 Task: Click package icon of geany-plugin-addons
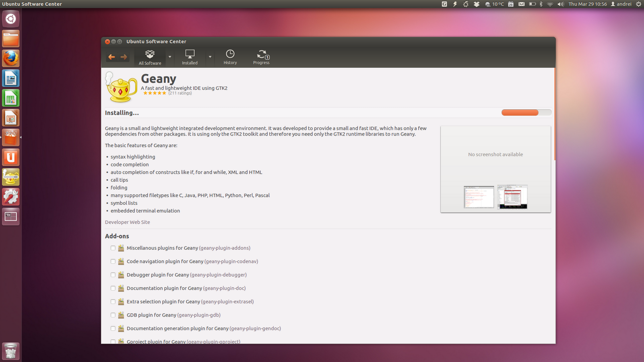121,248
